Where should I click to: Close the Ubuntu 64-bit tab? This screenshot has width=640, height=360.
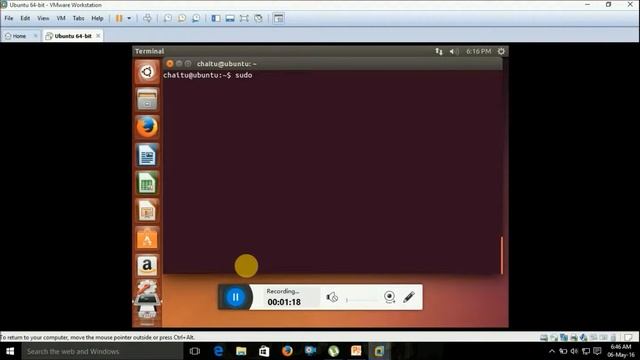coord(98,36)
